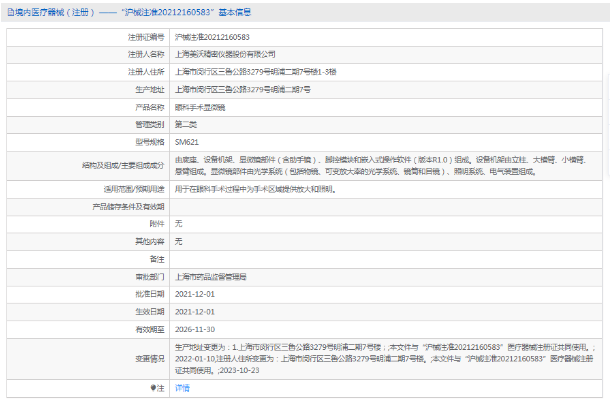Click the 附件 value 无

[x=179, y=223]
